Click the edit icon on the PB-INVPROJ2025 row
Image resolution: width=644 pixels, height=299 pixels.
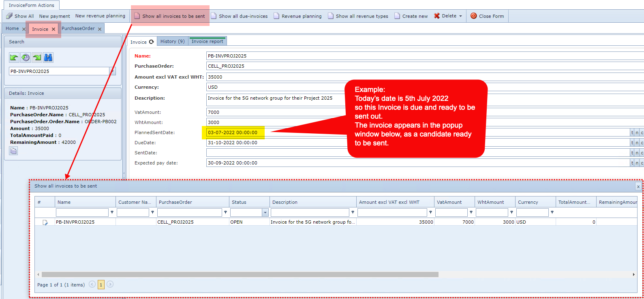(x=45, y=222)
